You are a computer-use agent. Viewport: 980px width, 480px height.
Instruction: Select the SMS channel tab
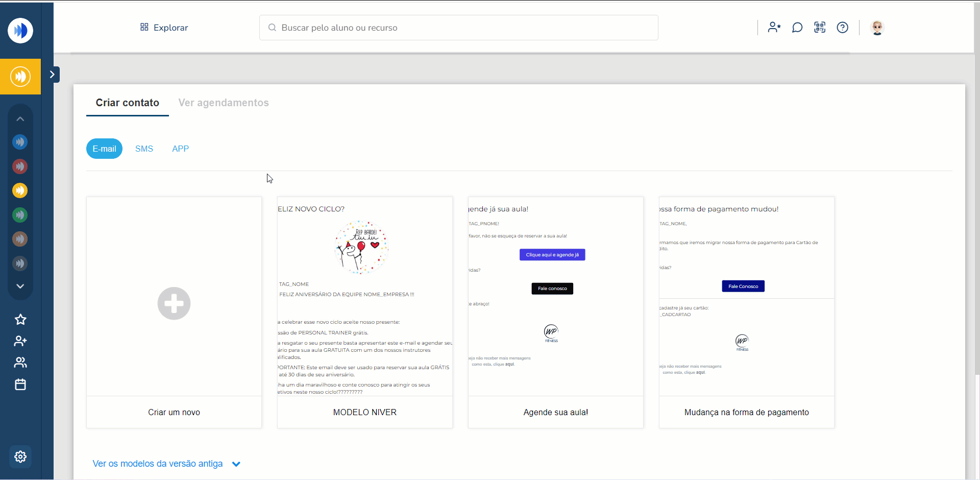144,149
